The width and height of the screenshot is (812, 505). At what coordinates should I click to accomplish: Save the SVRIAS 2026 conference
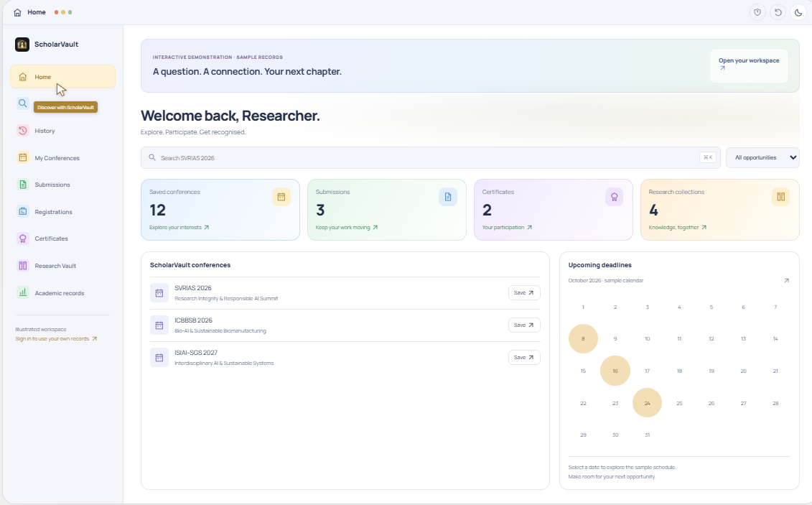tap(524, 292)
